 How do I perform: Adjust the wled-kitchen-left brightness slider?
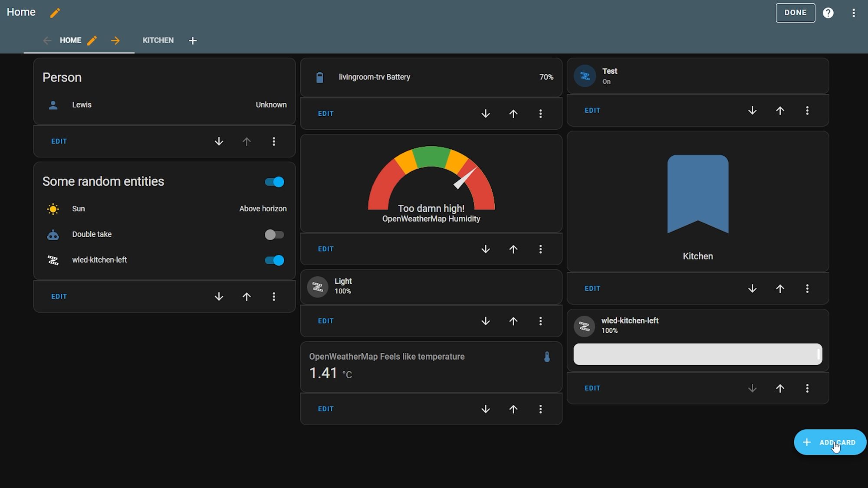pyautogui.click(x=698, y=354)
